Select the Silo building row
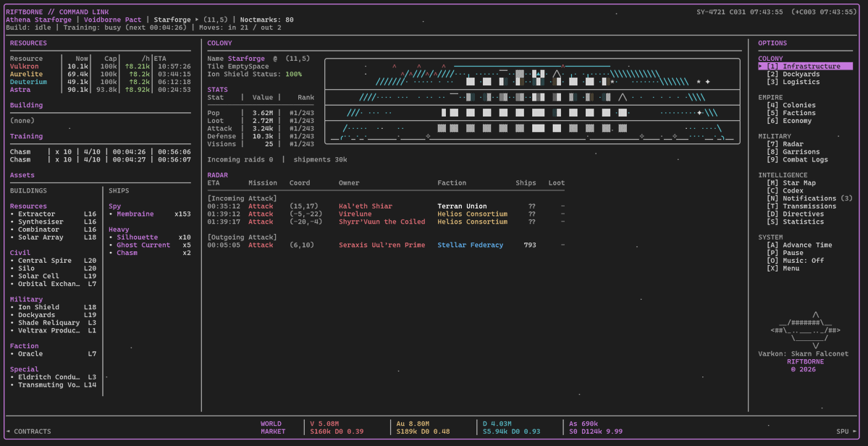This screenshot has width=868, height=446. [53, 268]
